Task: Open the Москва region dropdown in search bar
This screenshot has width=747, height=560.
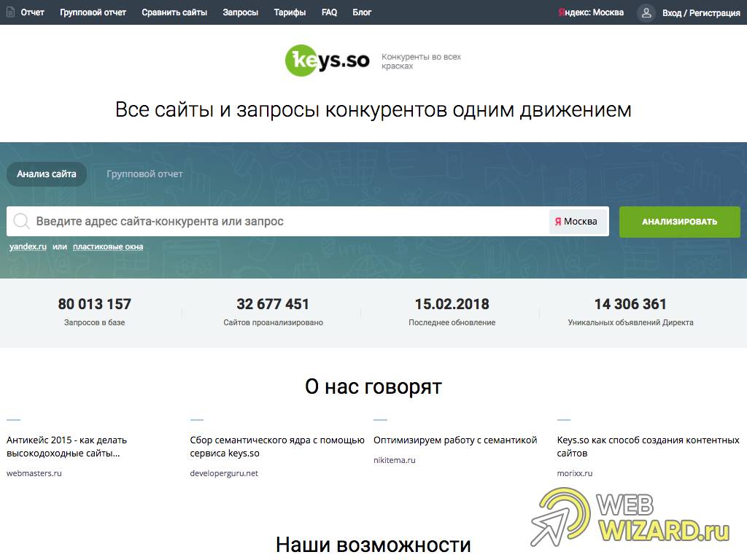Action: tap(576, 222)
